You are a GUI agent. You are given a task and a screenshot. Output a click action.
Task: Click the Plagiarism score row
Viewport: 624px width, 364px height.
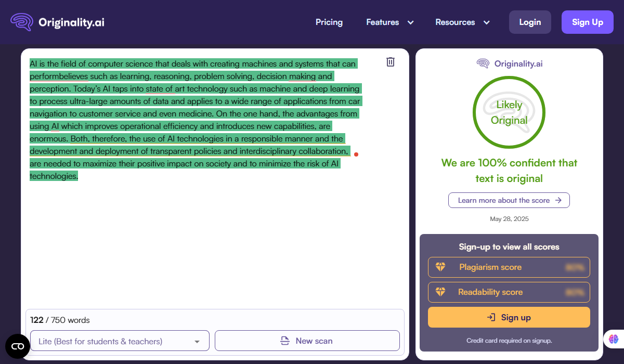point(509,267)
